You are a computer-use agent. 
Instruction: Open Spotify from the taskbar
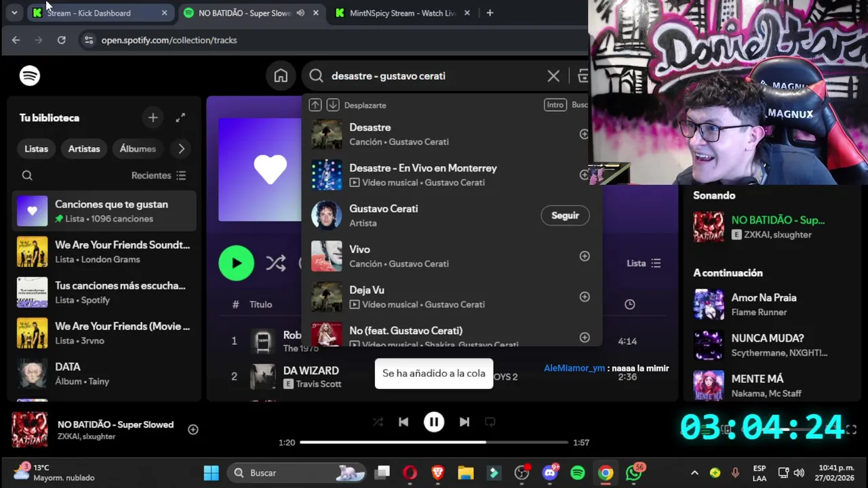(x=578, y=473)
